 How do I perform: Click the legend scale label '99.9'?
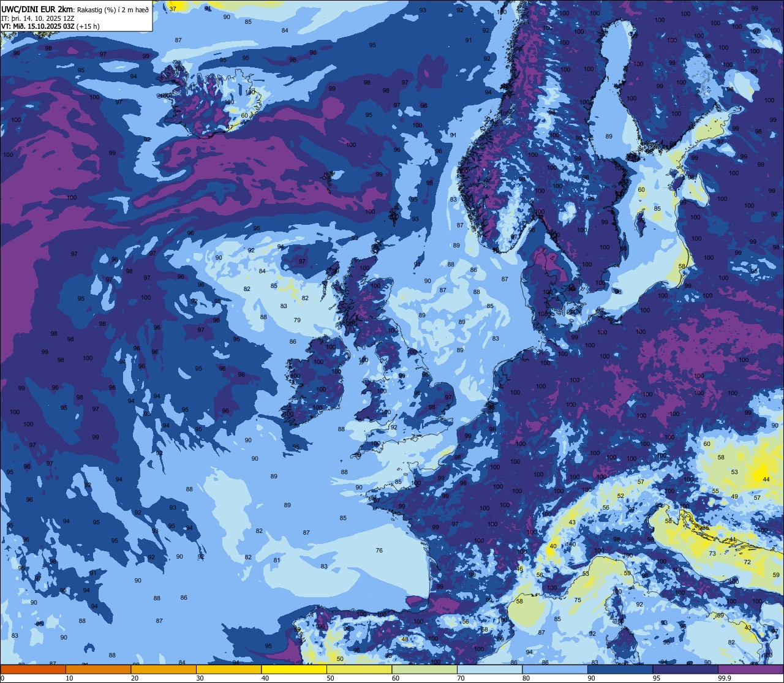(x=725, y=678)
